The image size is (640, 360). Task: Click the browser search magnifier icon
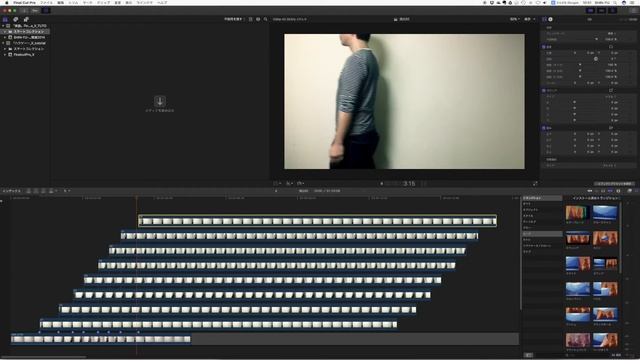(265, 19)
